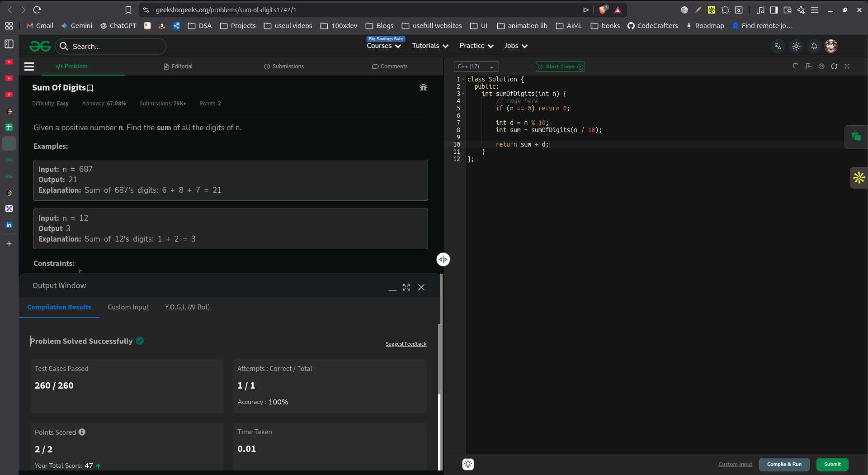Screen dimensions: 868x475
Task: Expand the Practice dropdown menu
Action: click(x=476, y=46)
